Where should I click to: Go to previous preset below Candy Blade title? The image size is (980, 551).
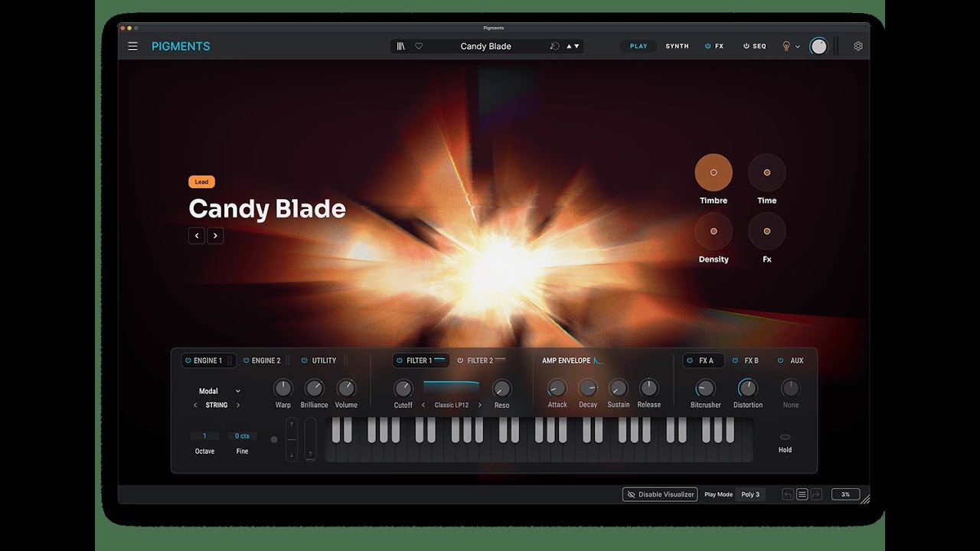[197, 236]
